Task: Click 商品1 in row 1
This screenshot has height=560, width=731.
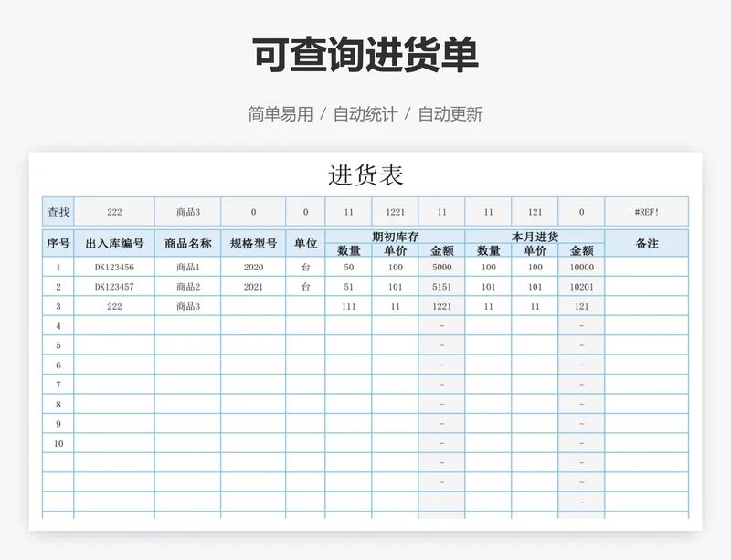Action: tap(188, 267)
